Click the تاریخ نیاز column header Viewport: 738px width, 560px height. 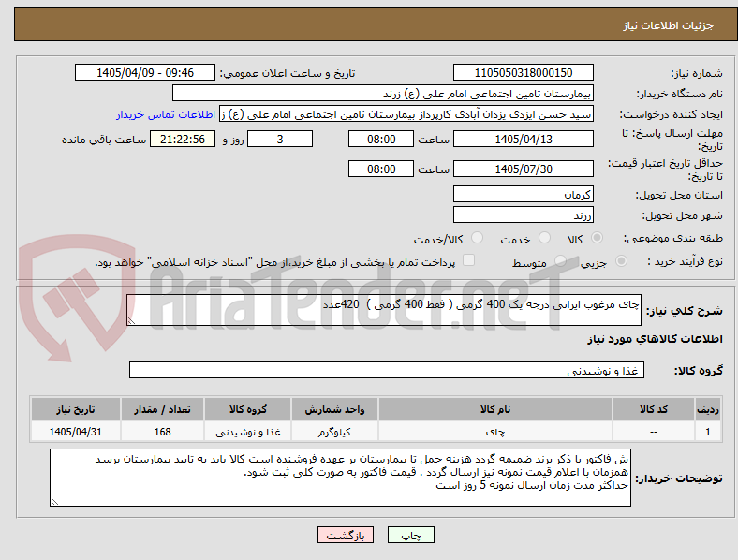click(x=76, y=409)
